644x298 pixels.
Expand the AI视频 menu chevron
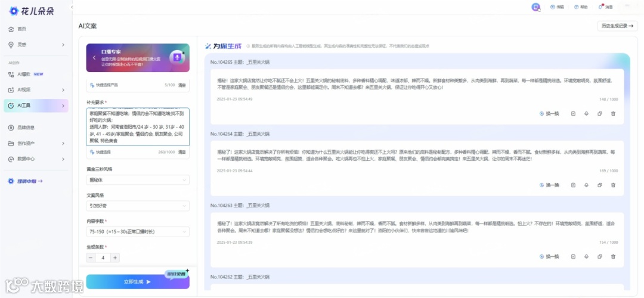[x=63, y=90]
